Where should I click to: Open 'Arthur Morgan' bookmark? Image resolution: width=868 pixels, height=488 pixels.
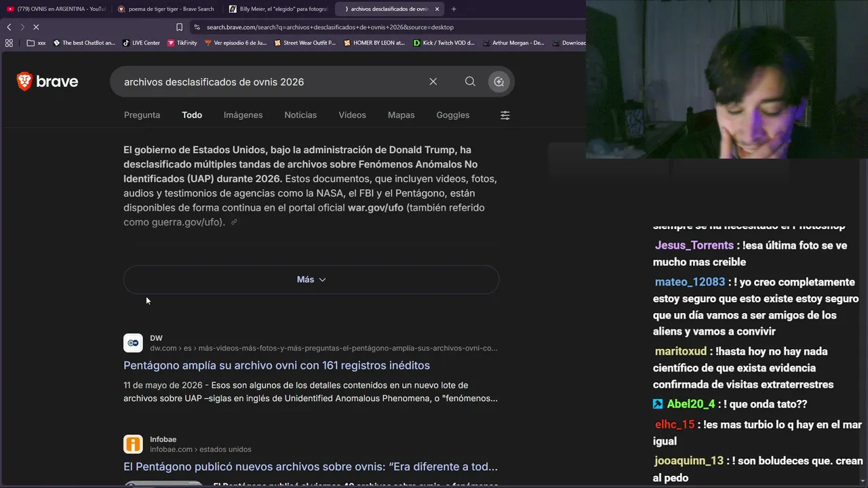(513, 43)
